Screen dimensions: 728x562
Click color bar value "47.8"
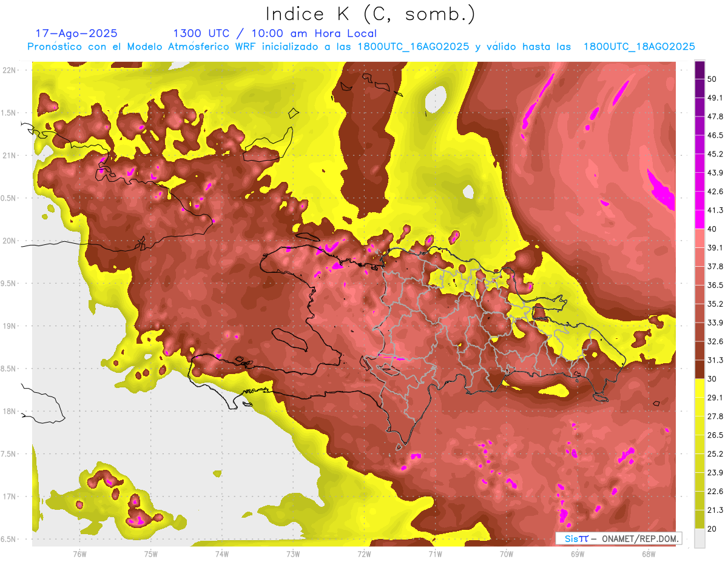(x=715, y=116)
